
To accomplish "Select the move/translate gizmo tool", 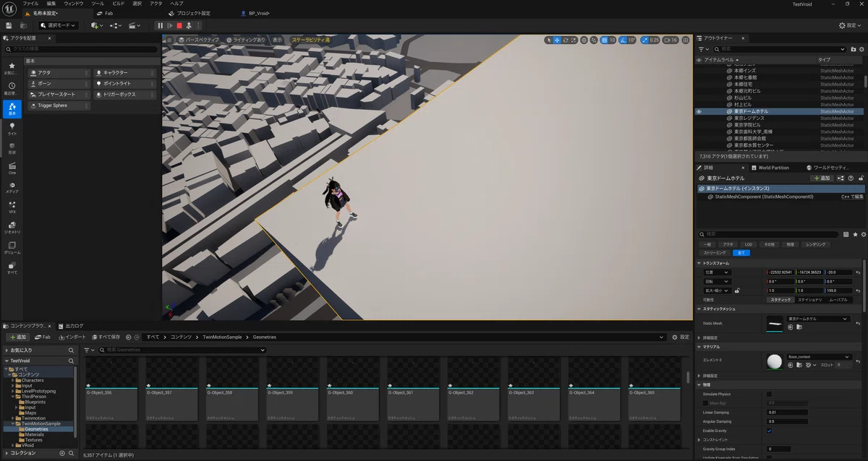I will pos(557,40).
